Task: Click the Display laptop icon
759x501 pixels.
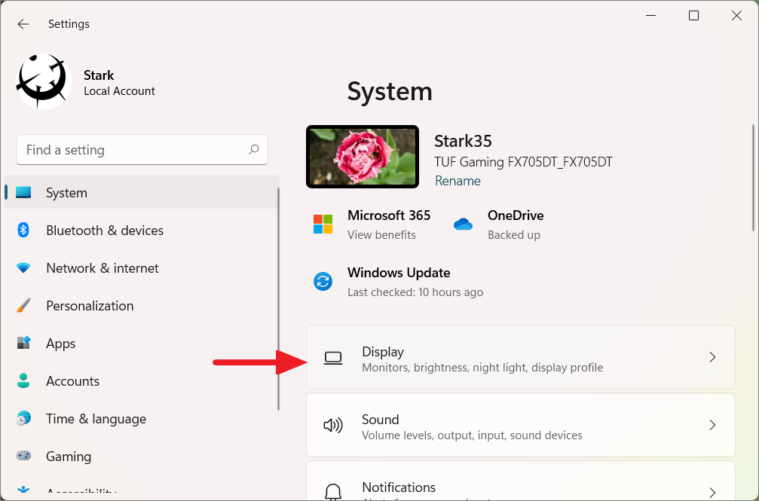Action: (333, 358)
